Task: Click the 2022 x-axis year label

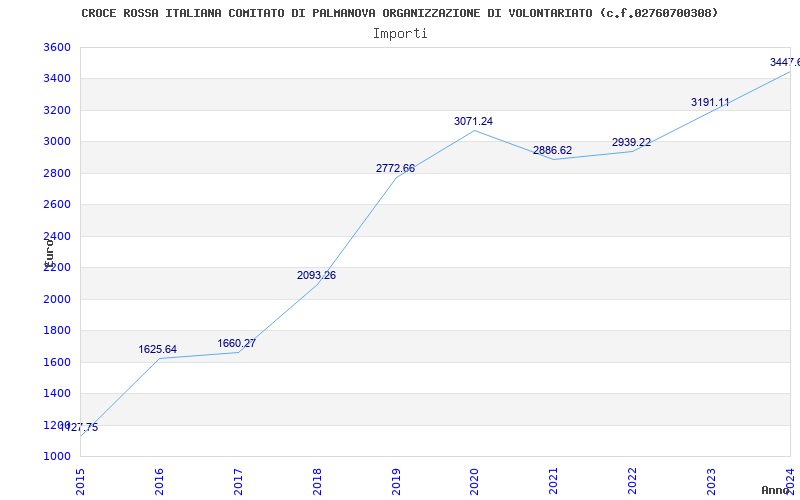Action: coord(633,482)
